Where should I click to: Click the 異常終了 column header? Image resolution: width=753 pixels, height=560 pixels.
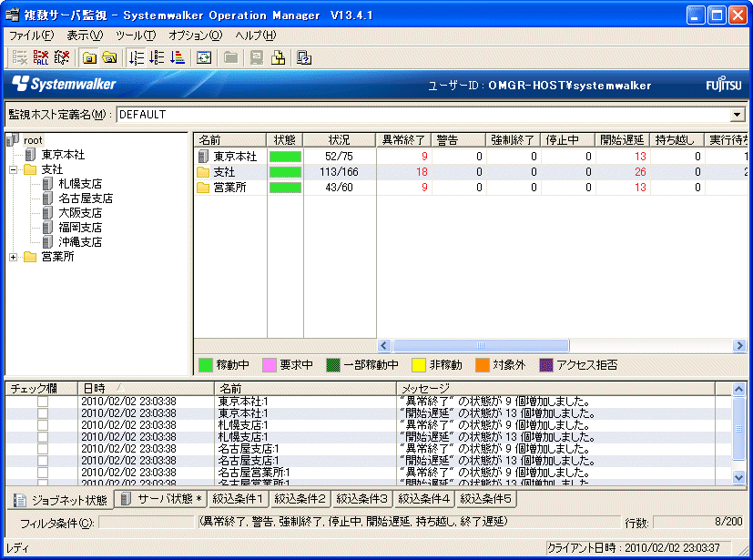coord(403,139)
